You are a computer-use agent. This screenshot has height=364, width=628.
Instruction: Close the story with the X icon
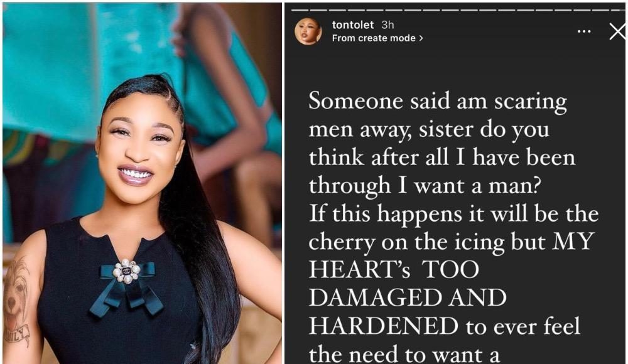(x=617, y=31)
